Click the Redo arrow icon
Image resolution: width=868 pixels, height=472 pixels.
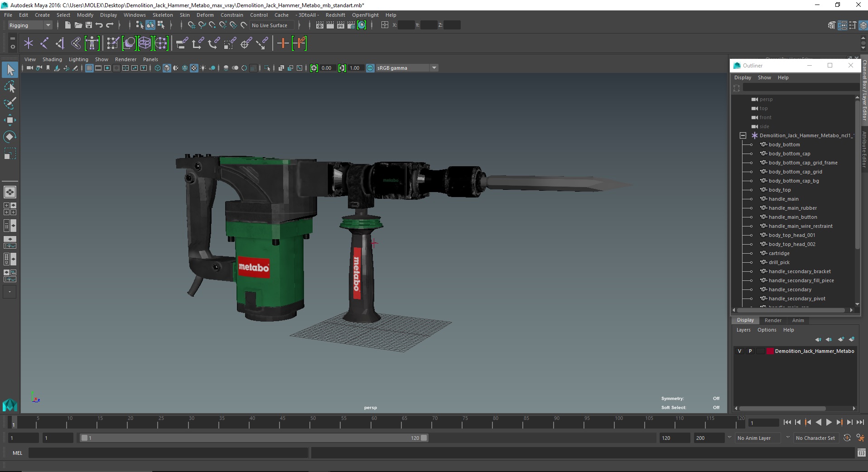coord(110,25)
